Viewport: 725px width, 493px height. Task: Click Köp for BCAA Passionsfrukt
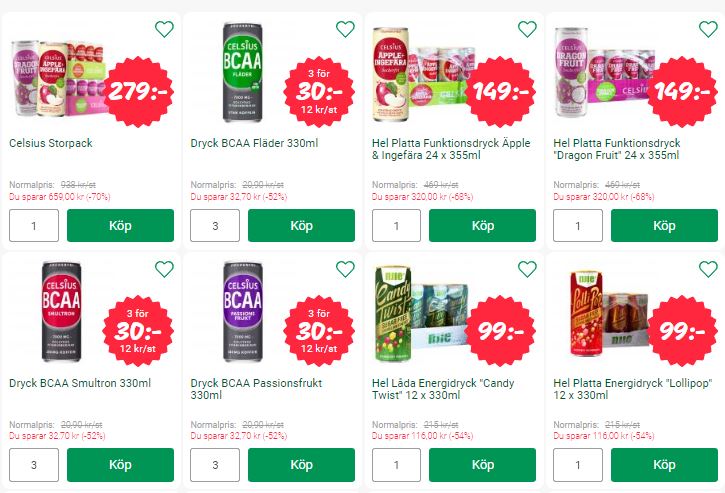[301, 465]
